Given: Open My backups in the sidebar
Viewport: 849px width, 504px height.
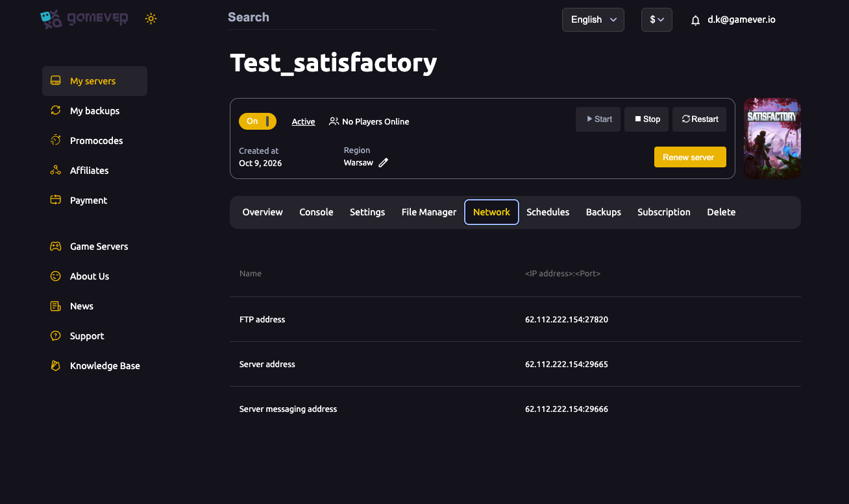Looking at the screenshot, I should coord(95,111).
